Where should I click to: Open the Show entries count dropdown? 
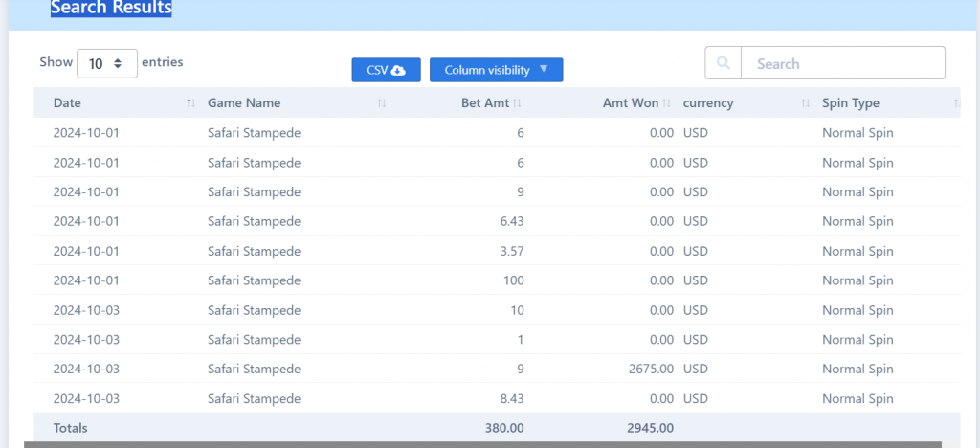(107, 63)
